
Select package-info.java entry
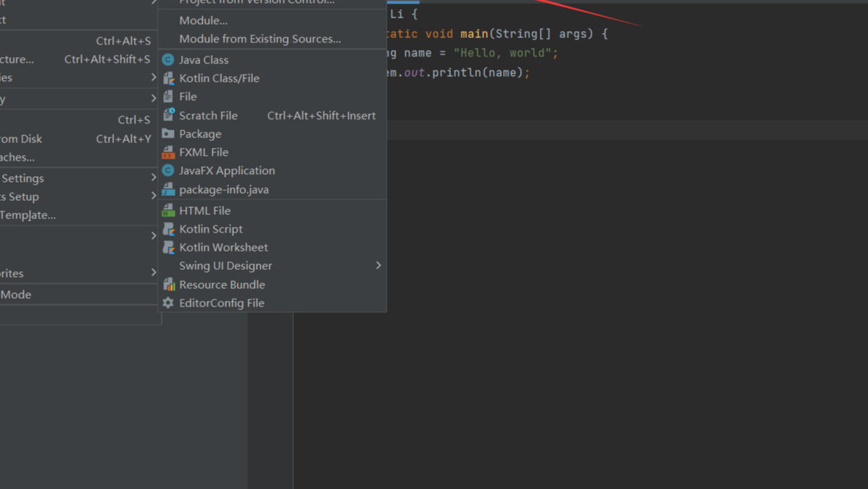coord(272,190)
